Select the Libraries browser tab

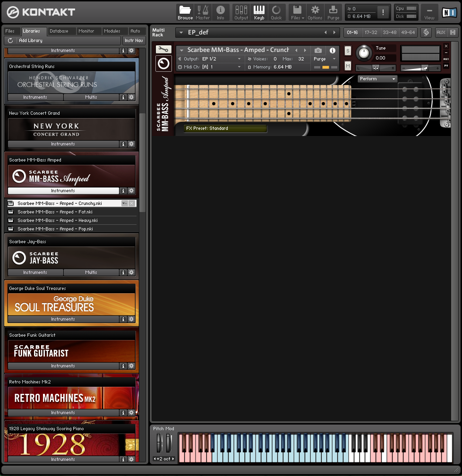31,31
